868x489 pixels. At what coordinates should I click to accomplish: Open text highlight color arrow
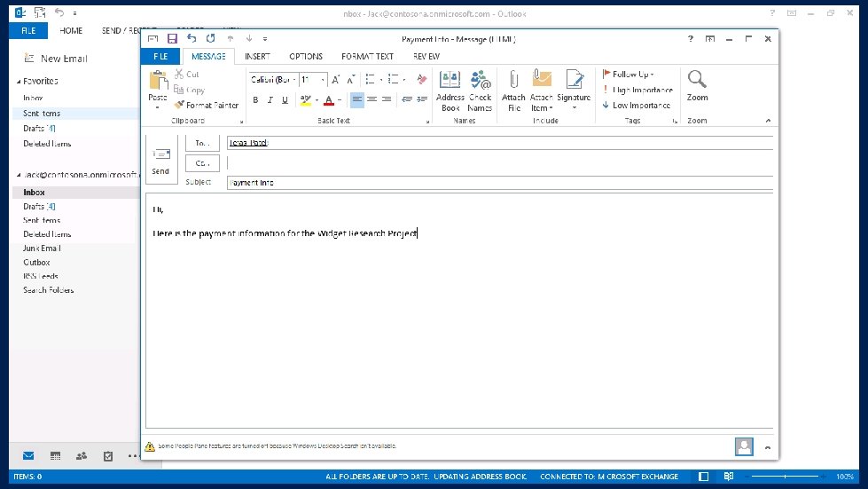click(x=317, y=99)
